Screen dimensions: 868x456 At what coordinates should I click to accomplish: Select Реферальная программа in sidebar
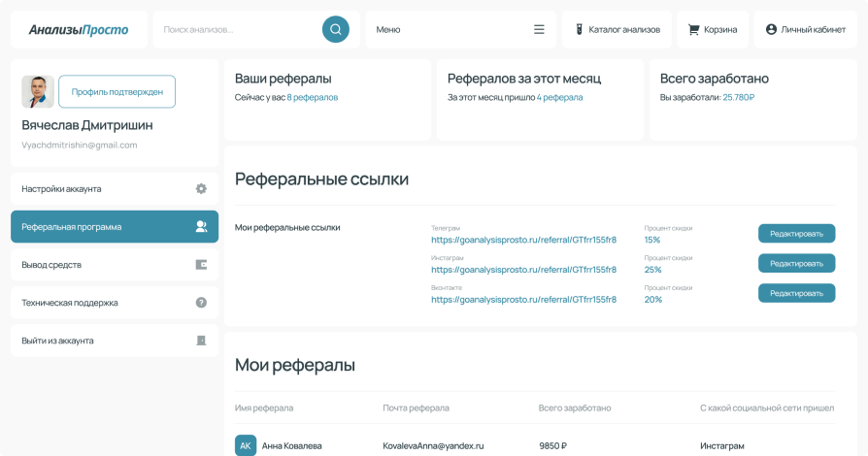(115, 226)
